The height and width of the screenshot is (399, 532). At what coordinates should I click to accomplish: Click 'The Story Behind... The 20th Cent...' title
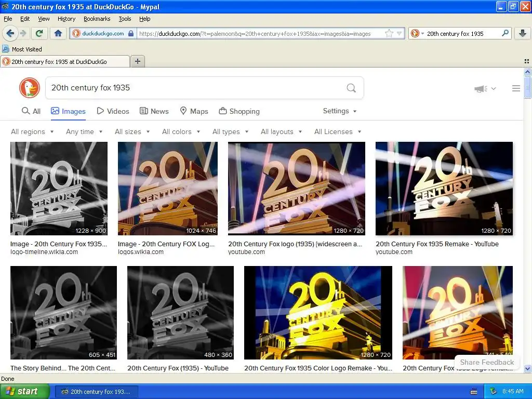point(63,368)
